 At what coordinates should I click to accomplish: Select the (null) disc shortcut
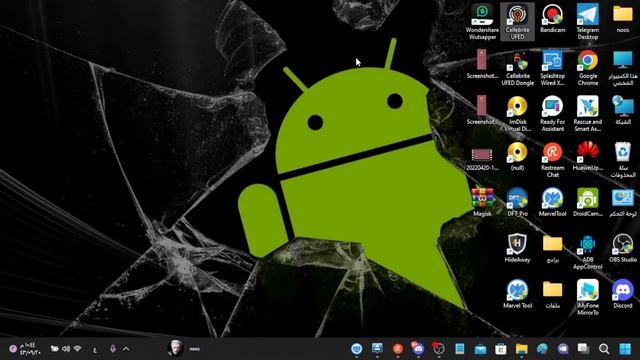517,157
